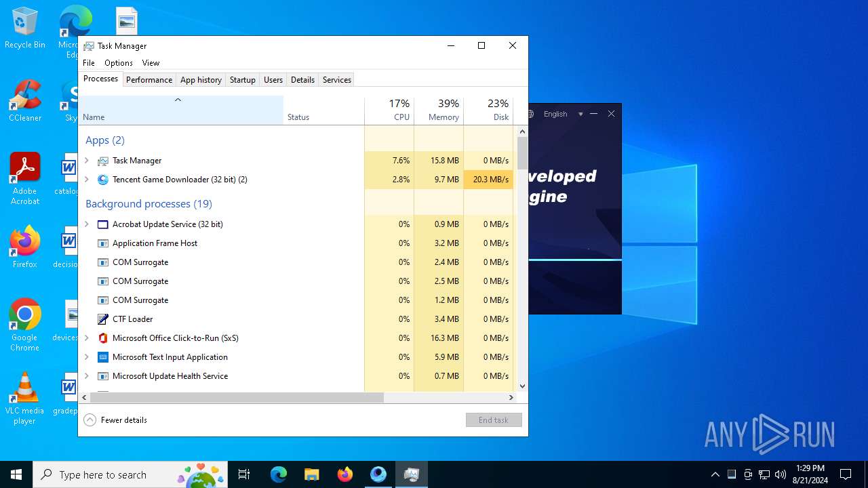This screenshot has height=488, width=868.
Task: Expand Acrobat Update Service process group
Action: tap(87, 224)
